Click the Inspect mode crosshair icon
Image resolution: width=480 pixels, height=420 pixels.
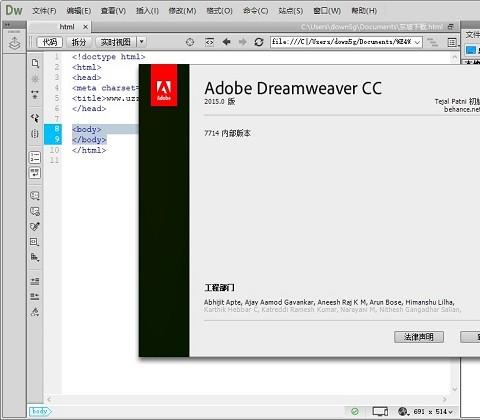[190, 42]
